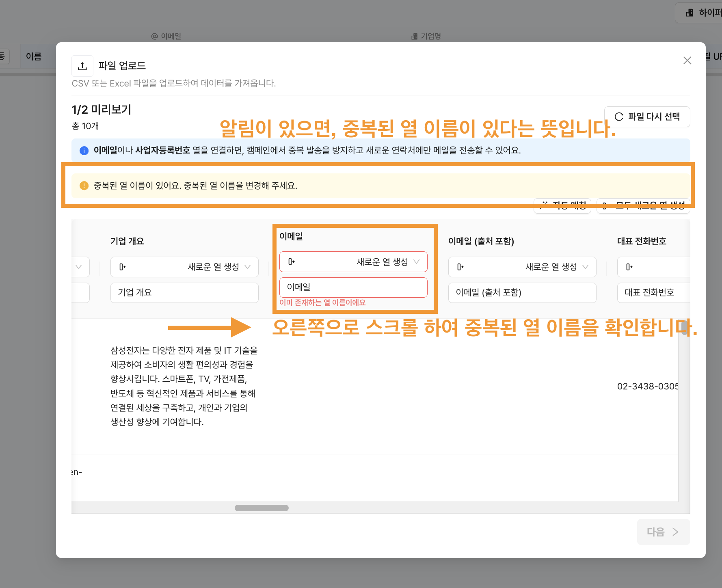
Task: Click new-column icon in 이메일 (출처 포함) dropdown
Action: pyautogui.click(x=460, y=267)
